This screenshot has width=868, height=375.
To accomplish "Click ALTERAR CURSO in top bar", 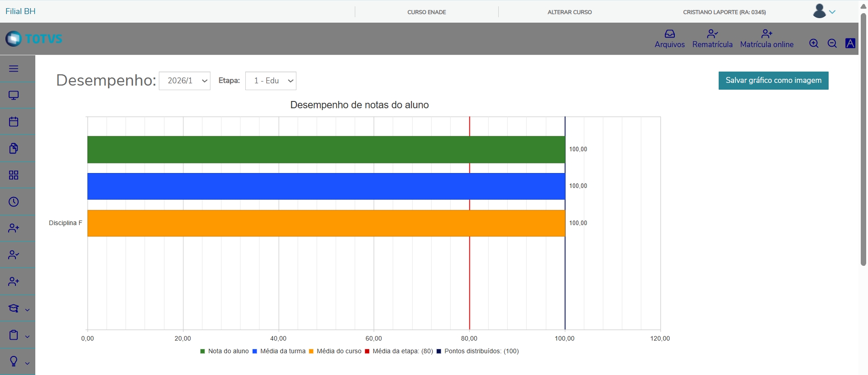I will click(569, 12).
